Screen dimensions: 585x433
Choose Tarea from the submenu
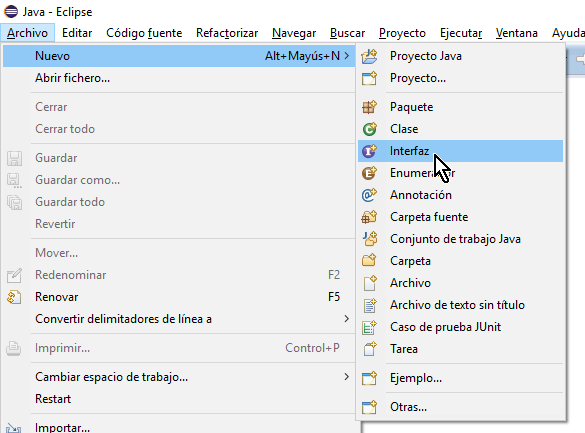pyautogui.click(x=460, y=349)
